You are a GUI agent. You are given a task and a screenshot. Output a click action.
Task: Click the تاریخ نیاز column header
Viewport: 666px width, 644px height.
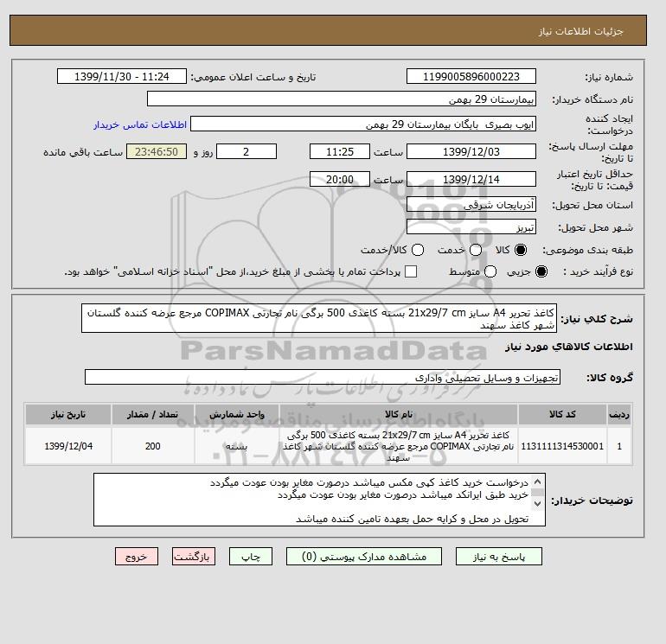pyautogui.click(x=68, y=414)
